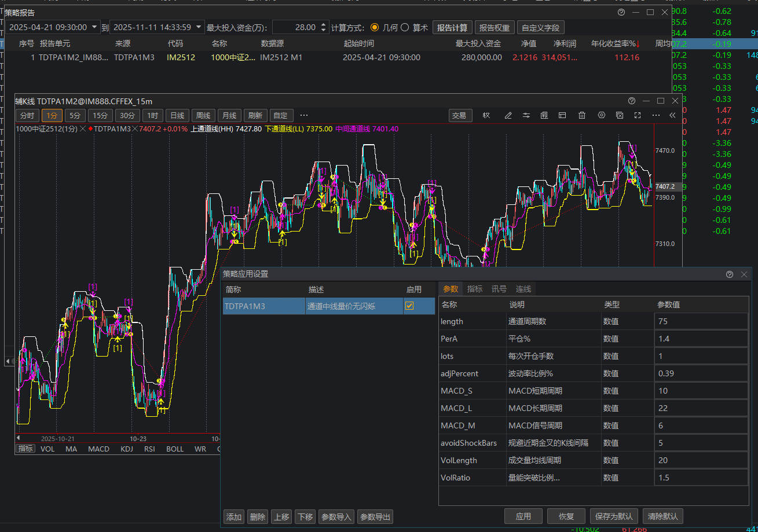This screenshot has height=532, width=758.
Task: Select the pencil drawing tool icon
Action: click(508, 115)
